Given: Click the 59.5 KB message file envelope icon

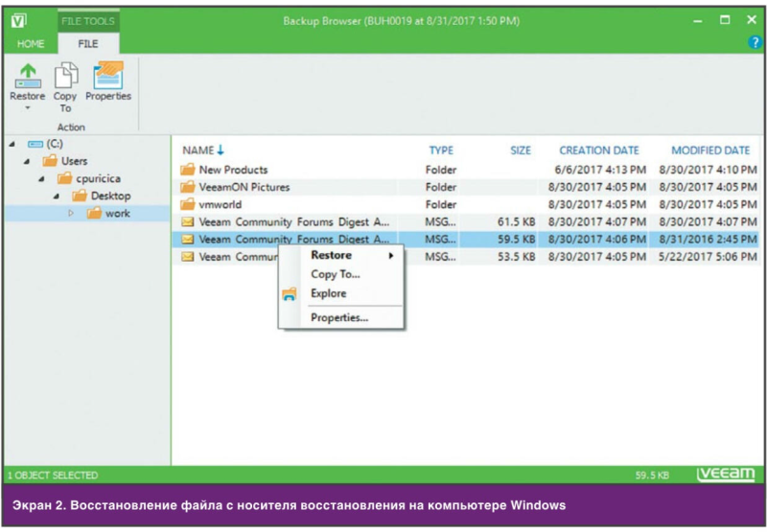Looking at the screenshot, I should [187, 239].
